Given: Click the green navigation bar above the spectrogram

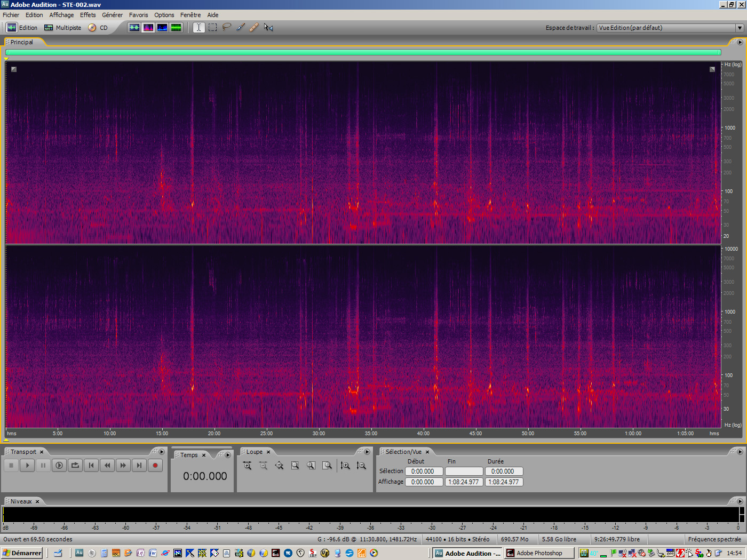Looking at the screenshot, I should coord(363,52).
